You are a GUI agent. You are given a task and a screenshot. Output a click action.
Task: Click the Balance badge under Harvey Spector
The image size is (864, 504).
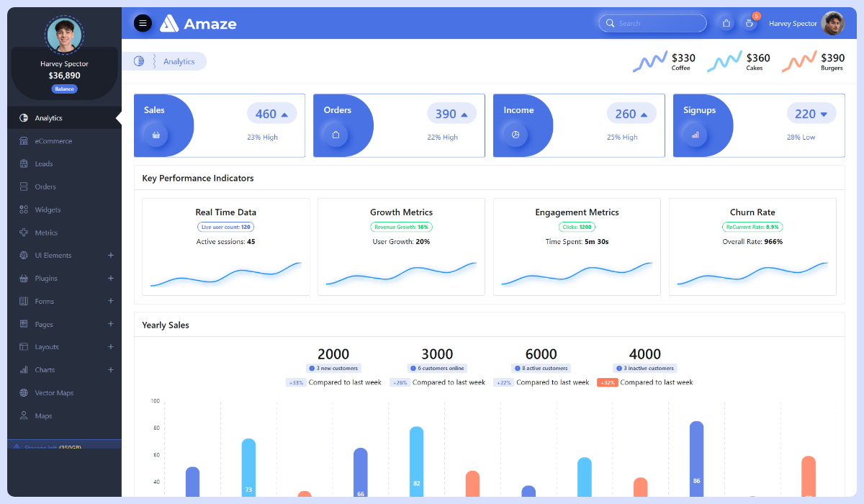(64, 88)
